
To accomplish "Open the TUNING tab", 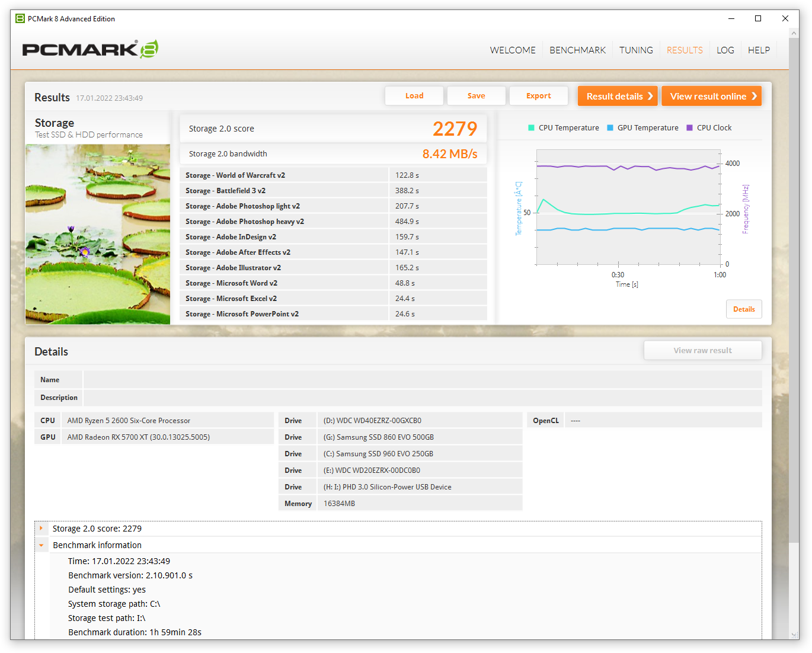I will (x=636, y=50).
